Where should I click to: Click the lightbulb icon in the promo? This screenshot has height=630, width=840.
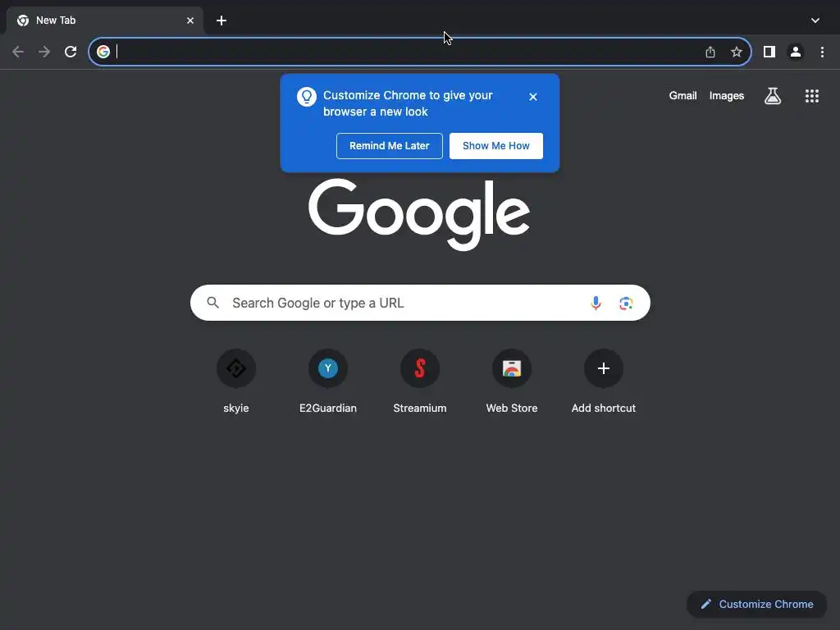[x=307, y=97]
